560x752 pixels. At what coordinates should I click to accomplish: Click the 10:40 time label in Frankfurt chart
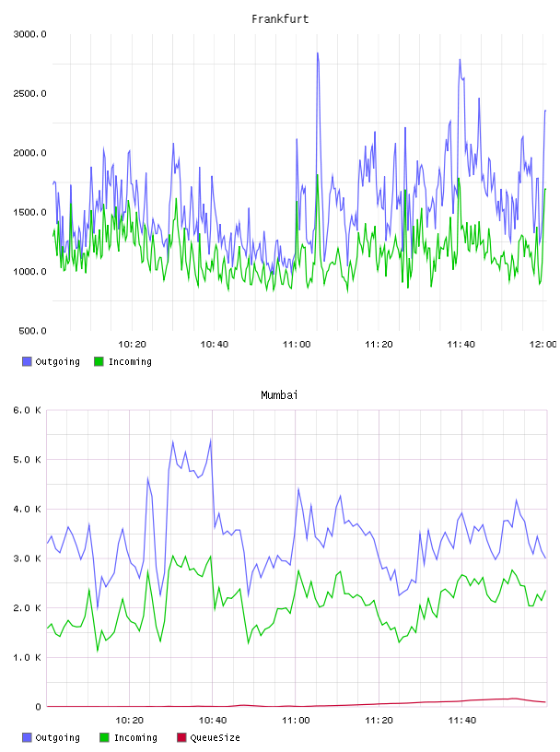[215, 345]
